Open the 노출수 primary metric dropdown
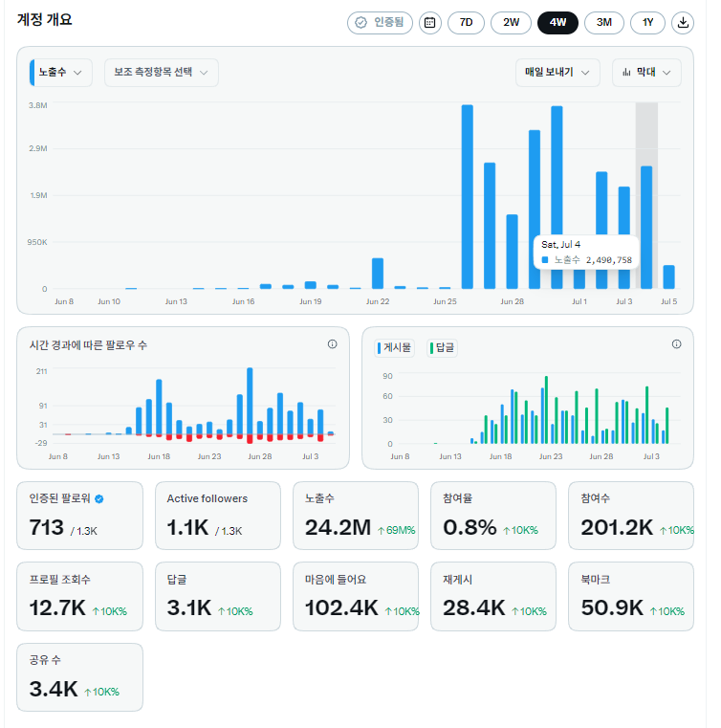721x728 pixels. click(61, 73)
